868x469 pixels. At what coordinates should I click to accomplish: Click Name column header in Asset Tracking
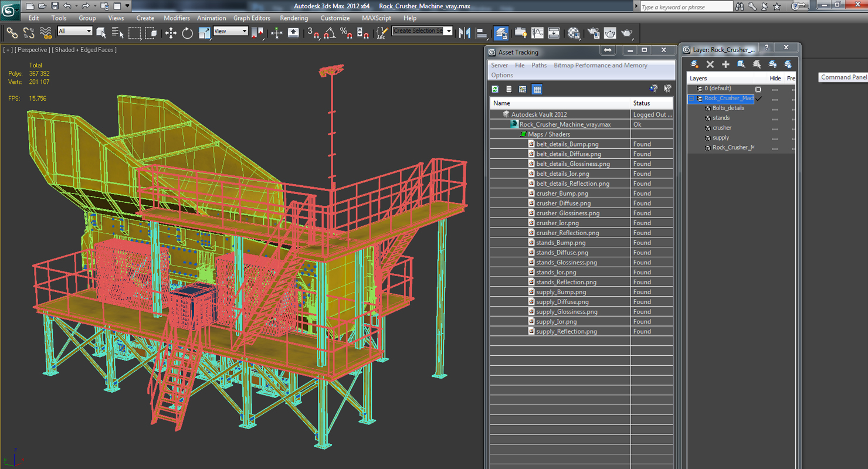pos(560,103)
